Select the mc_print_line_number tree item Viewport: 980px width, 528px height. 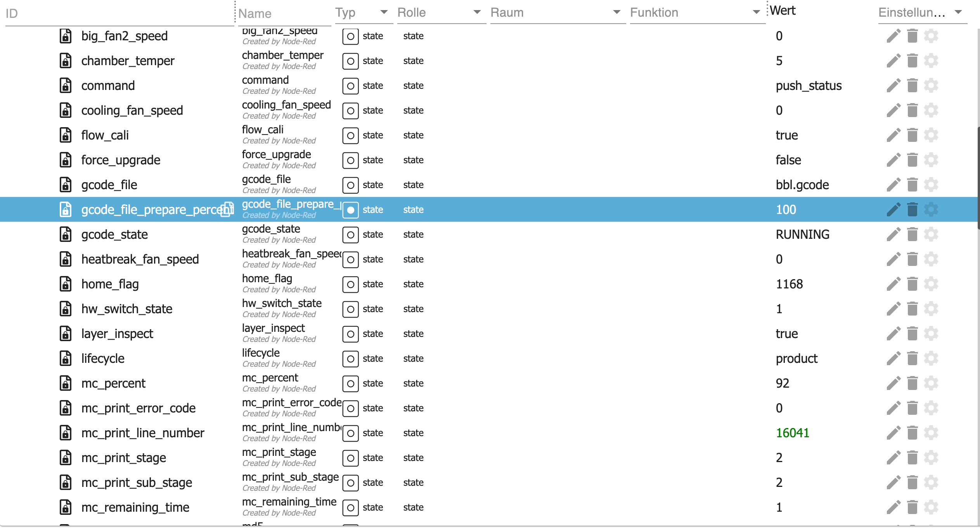142,433
